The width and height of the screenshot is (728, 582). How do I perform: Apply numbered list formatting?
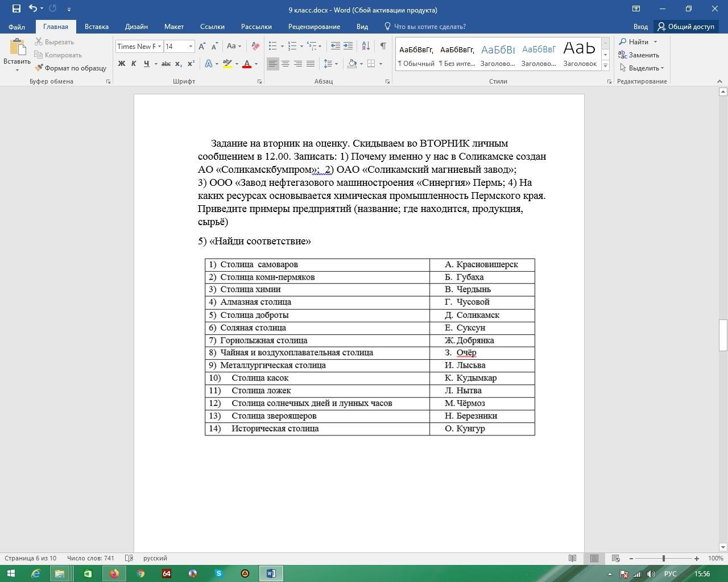292,47
